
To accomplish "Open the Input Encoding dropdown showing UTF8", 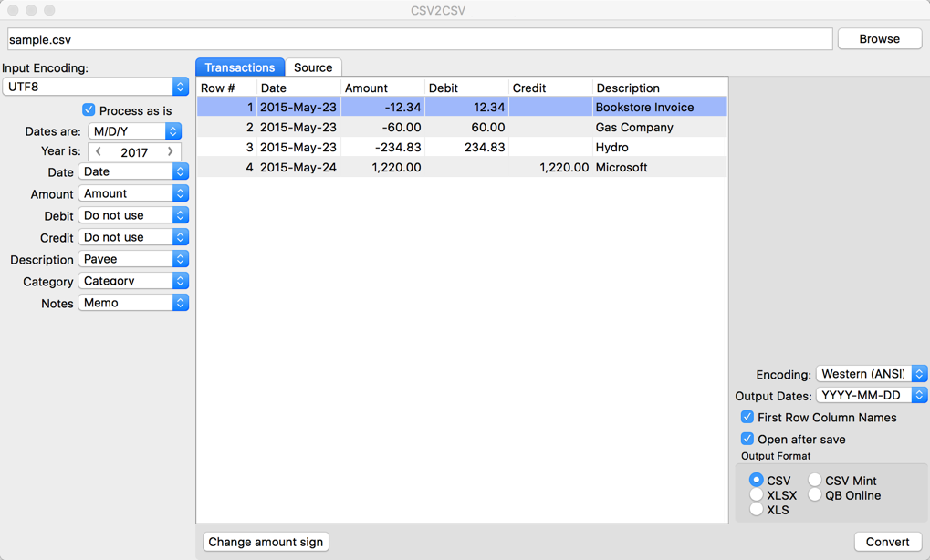I will click(94, 88).
